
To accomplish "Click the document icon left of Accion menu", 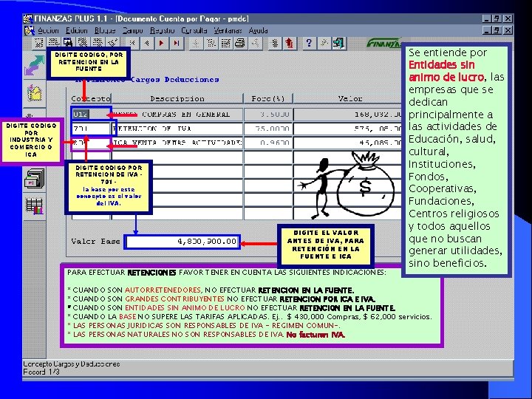I will point(30,30).
